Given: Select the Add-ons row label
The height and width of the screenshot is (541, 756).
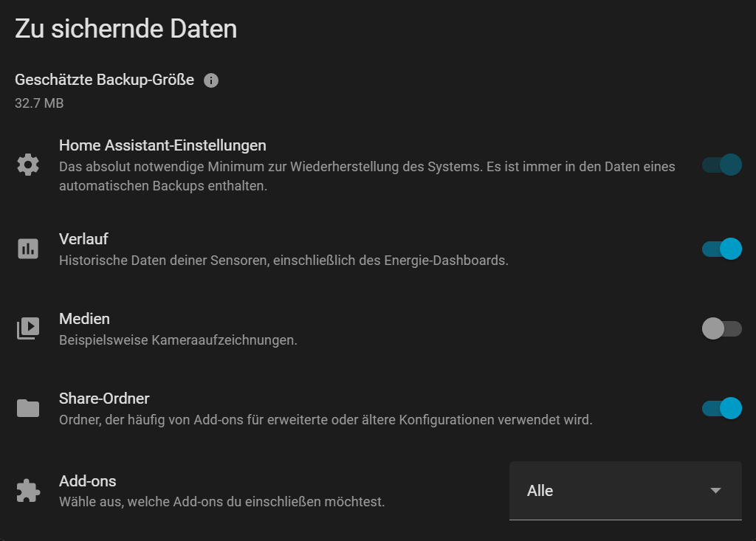Looking at the screenshot, I should pos(87,480).
